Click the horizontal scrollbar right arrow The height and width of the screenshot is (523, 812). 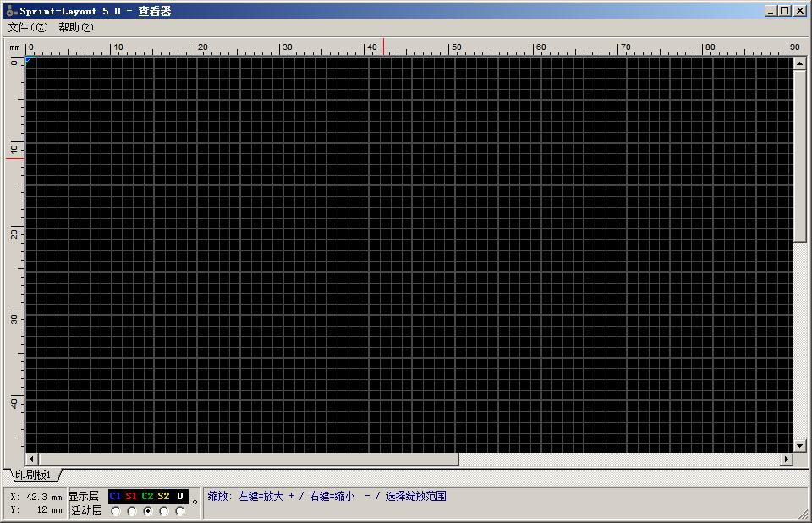point(787,459)
